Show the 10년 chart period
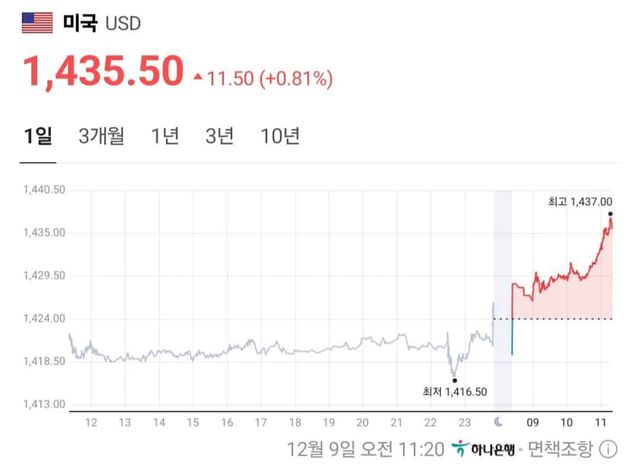This screenshot has width=640, height=475. pyautogui.click(x=279, y=137)
